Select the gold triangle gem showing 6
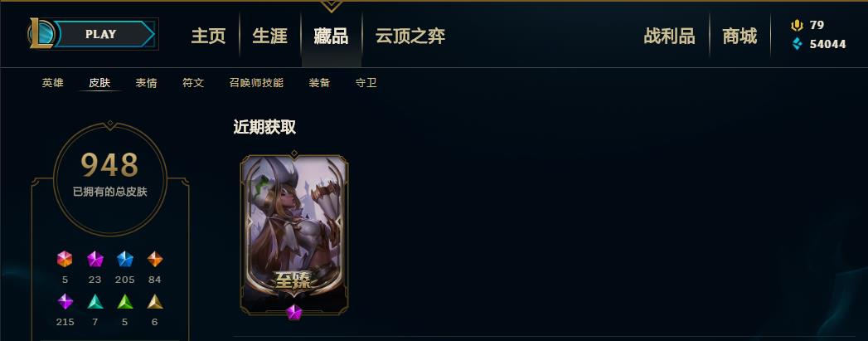 coord(154,302)
